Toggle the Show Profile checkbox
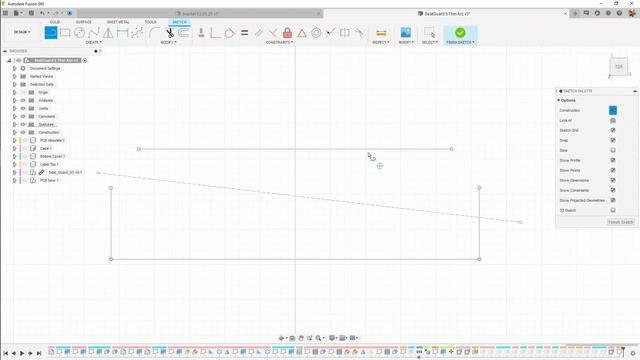 [x=613, y=160]
